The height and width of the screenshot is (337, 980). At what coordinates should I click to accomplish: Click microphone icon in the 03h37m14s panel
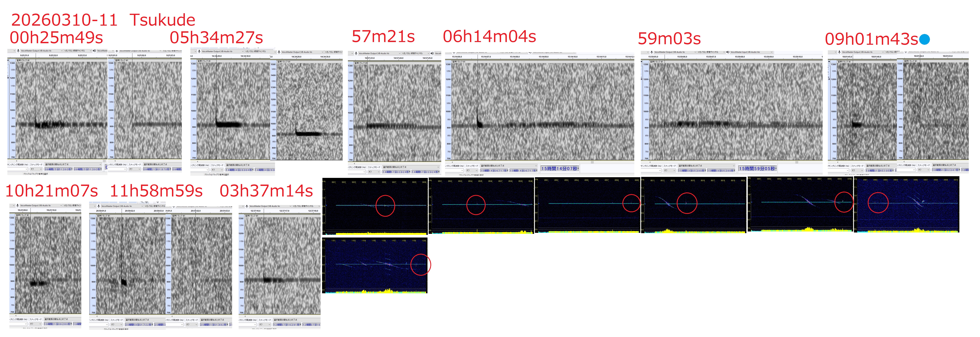[x=247, y=206]
